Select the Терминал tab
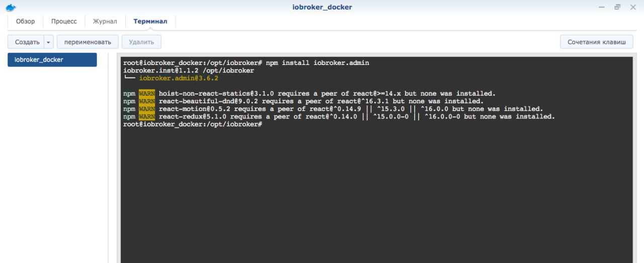 [150, 21]
